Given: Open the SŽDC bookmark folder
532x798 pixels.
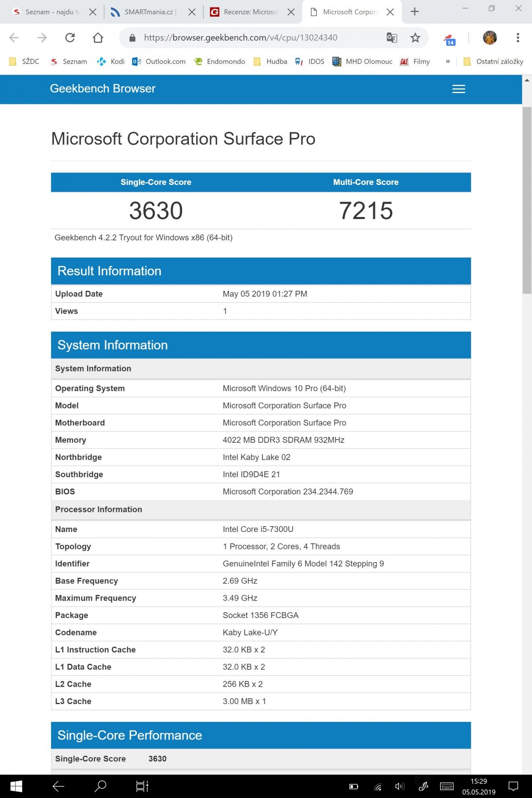Looking at the screenshot, I should point(24,62).
